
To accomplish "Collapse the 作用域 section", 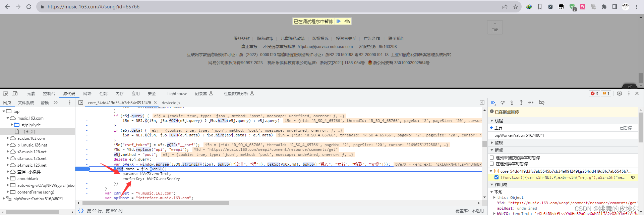I will [x=492, y=185].
